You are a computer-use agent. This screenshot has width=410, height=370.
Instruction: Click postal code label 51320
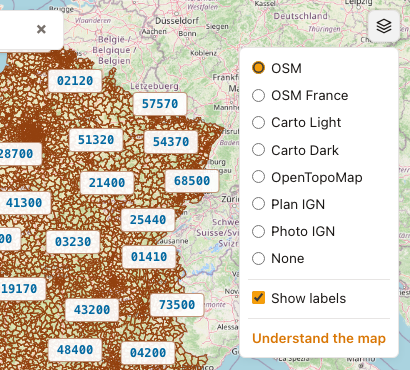pyautogui.click(x=96, y=140)
